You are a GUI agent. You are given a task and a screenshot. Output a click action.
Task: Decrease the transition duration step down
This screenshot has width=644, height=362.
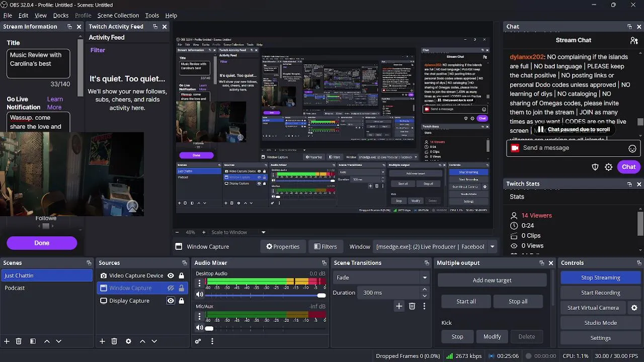(x=425, y=296)
